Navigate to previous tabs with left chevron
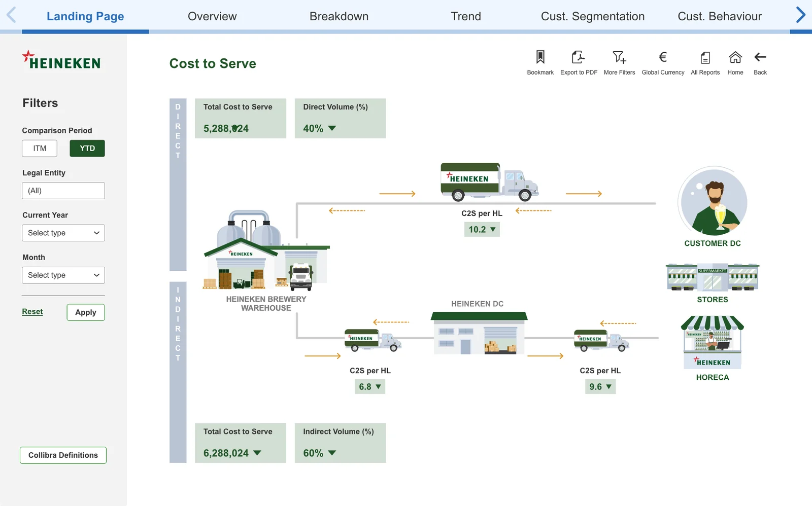Screen dimensions: 812x506 [11, 15]
